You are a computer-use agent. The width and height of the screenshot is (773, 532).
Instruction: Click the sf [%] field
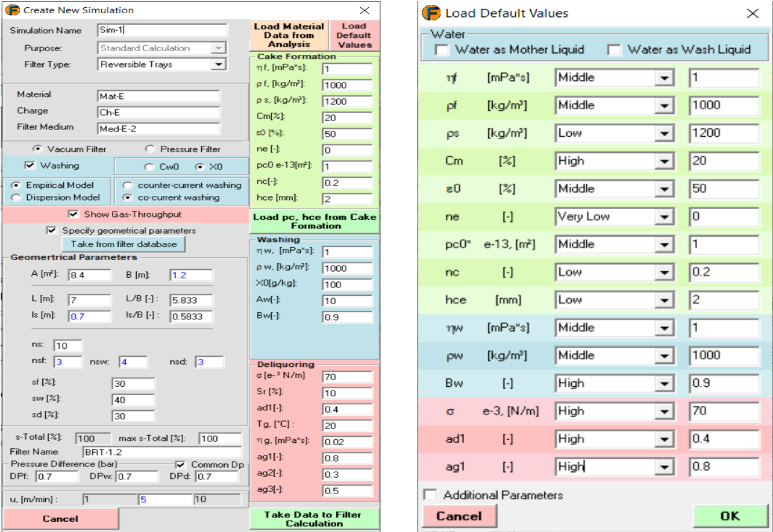click(133, 384)
